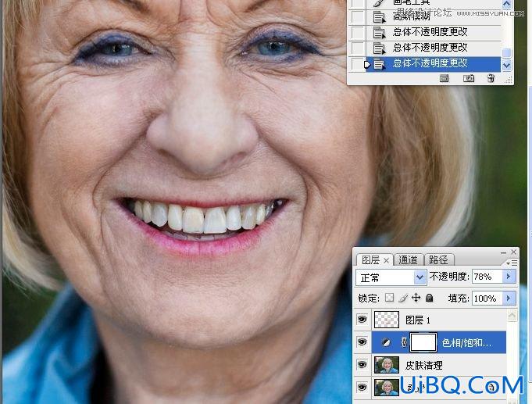Open the 不透明度 slider arrow
This screenshot has width=532, height=404.
pyautogui.click(x=509, y=277)
